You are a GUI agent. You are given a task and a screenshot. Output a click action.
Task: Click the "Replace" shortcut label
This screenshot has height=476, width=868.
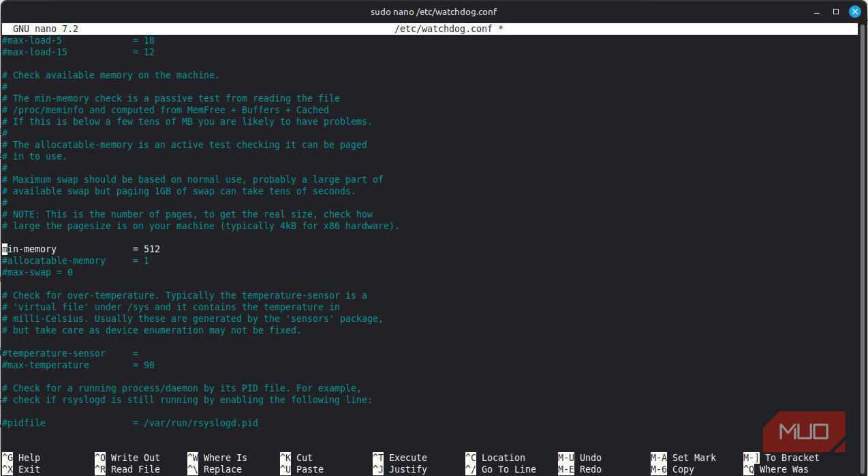pos(223,469)
